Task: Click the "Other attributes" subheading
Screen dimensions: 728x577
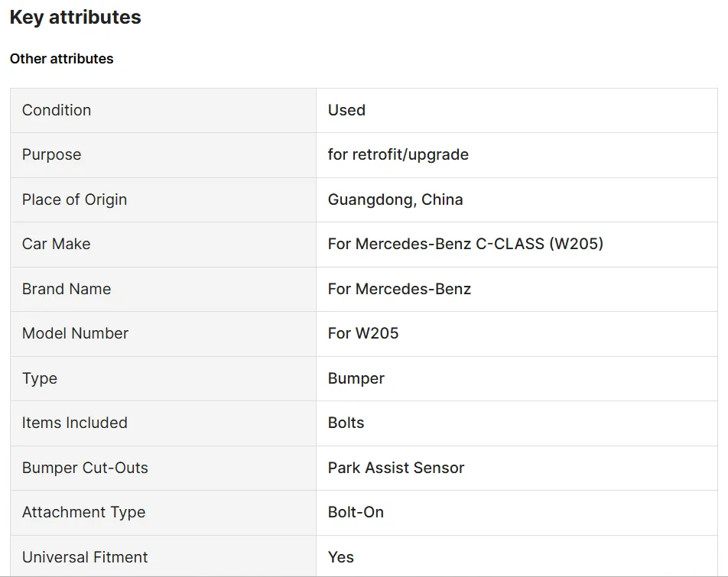Action: pyautogui.click(x=61, y=59)
